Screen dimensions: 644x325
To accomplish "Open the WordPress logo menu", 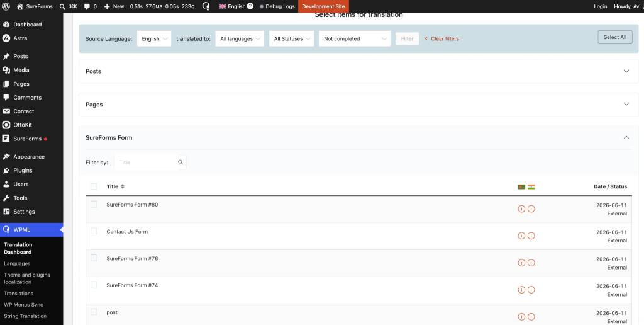I will point(6,6).
